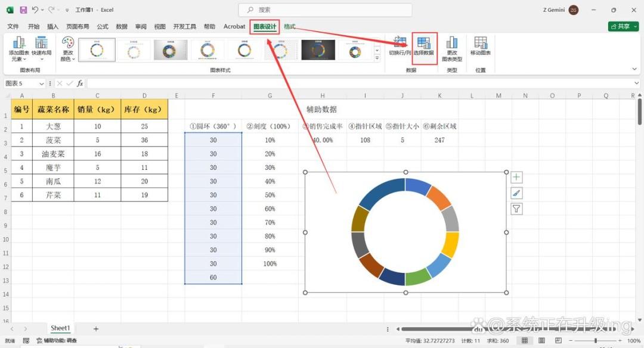Open the chart styles brush button

pyautogui.click(x=516, y=193)
